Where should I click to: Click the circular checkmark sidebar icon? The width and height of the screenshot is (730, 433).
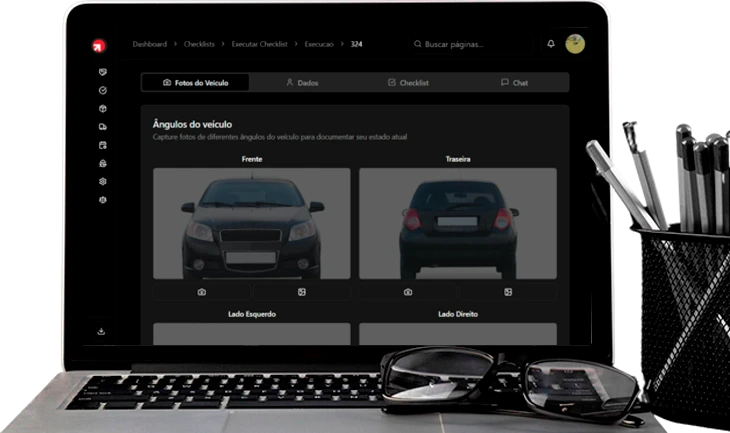tap(102, 90)
